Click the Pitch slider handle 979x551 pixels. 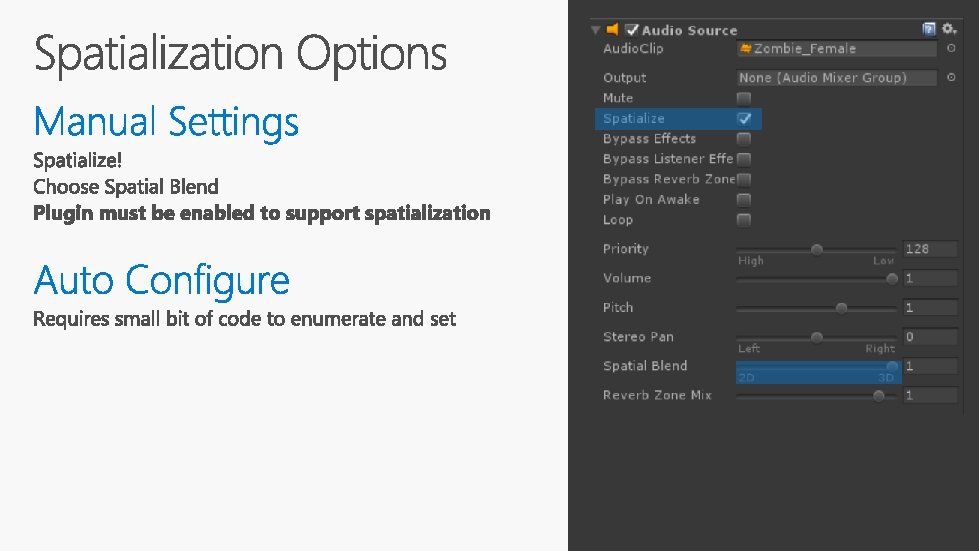coord(841,308)
